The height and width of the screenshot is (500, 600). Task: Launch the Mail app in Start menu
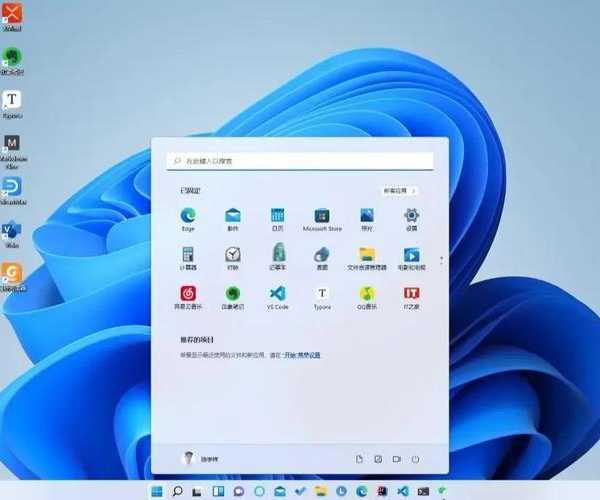[x=233, y=216]
